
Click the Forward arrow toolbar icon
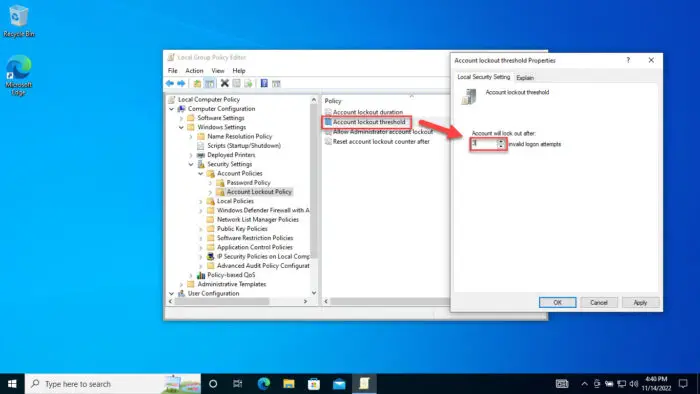(181, 83)
